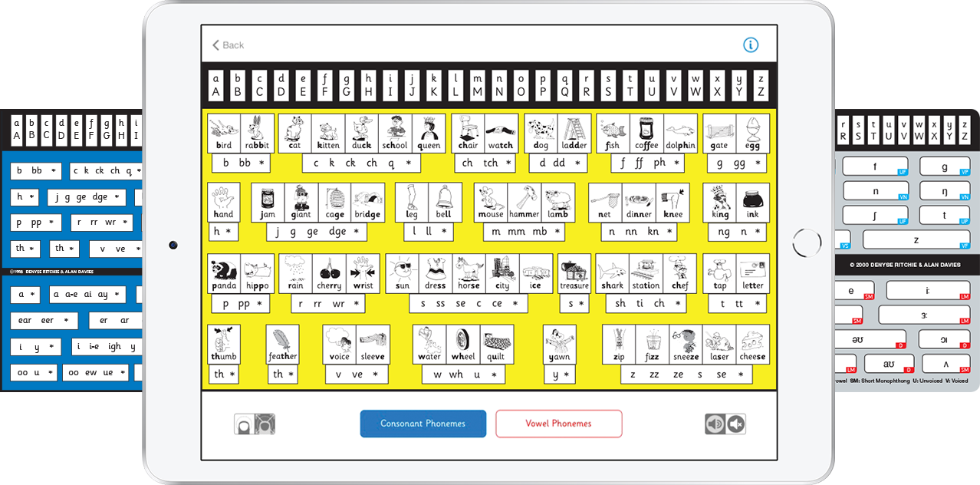Tap the 'z zz ze s se *' grapheme strip

(x=686, y=374)
